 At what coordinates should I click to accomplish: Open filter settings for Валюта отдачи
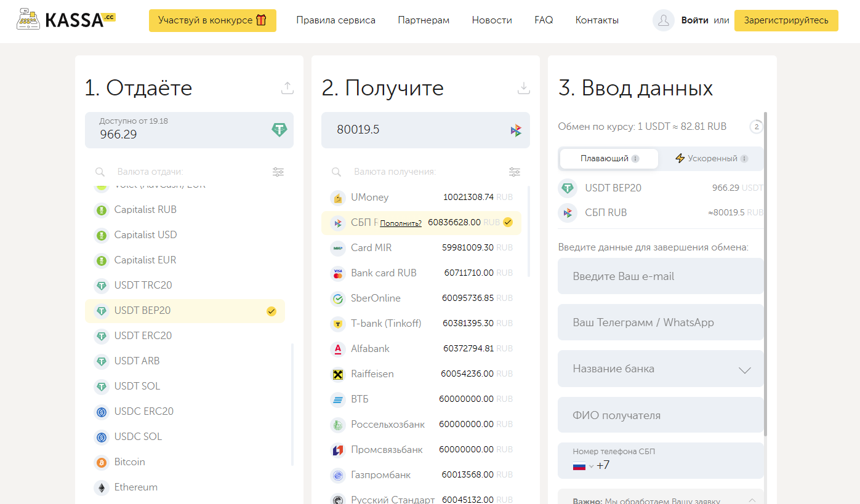coord(278,172)
